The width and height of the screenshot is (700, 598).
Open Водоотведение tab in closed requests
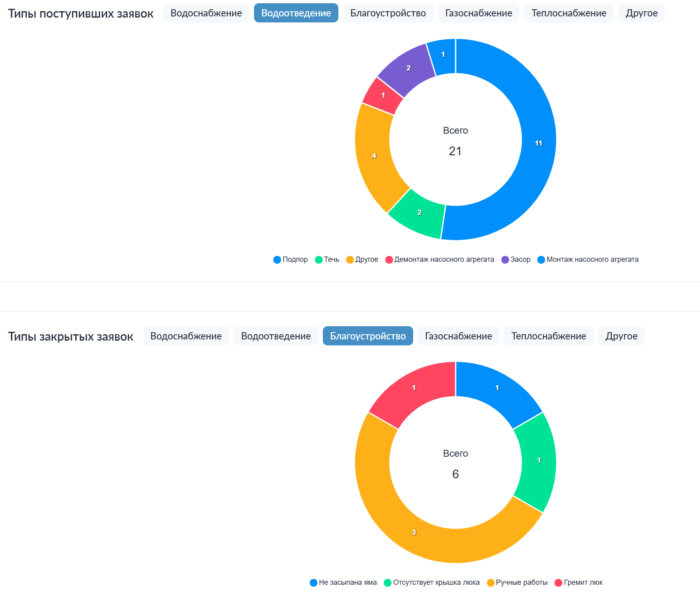[276, 336]
